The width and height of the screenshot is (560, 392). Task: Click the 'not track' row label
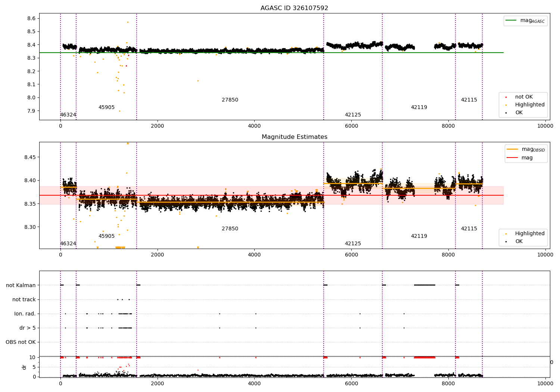tap(24, 299)
